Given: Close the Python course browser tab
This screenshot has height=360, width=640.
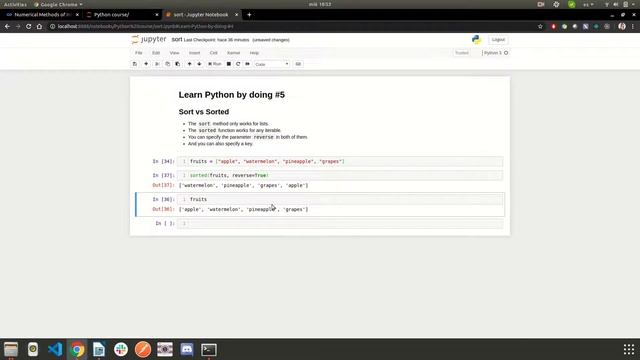Looking at the screenshot, I should 157,15.
